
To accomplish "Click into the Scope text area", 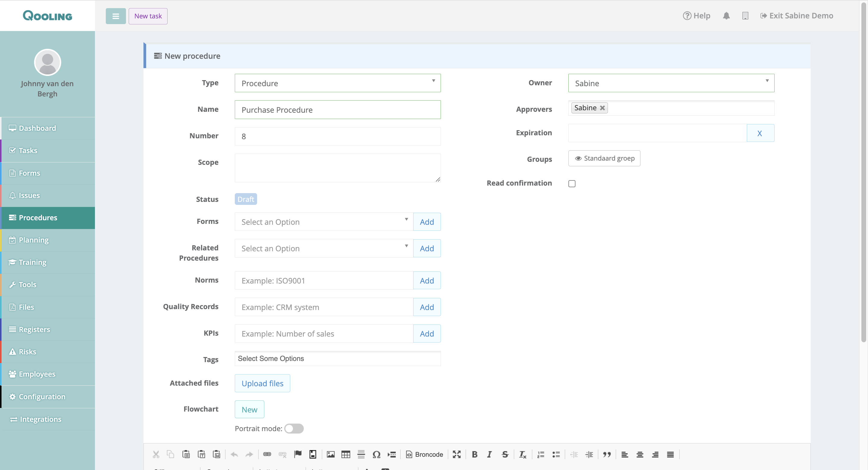I will [x=338, y=168].
